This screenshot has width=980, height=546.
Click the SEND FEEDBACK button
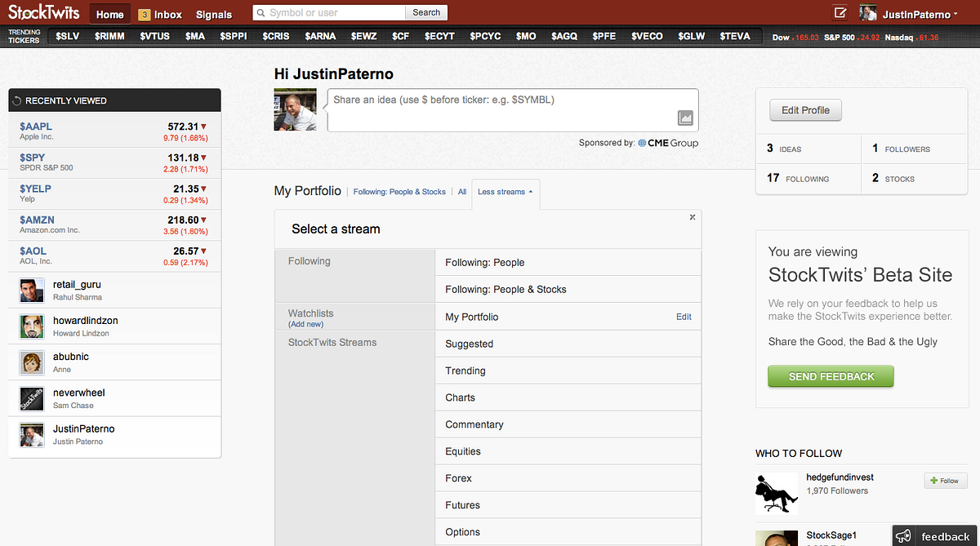tap(831, 376)
